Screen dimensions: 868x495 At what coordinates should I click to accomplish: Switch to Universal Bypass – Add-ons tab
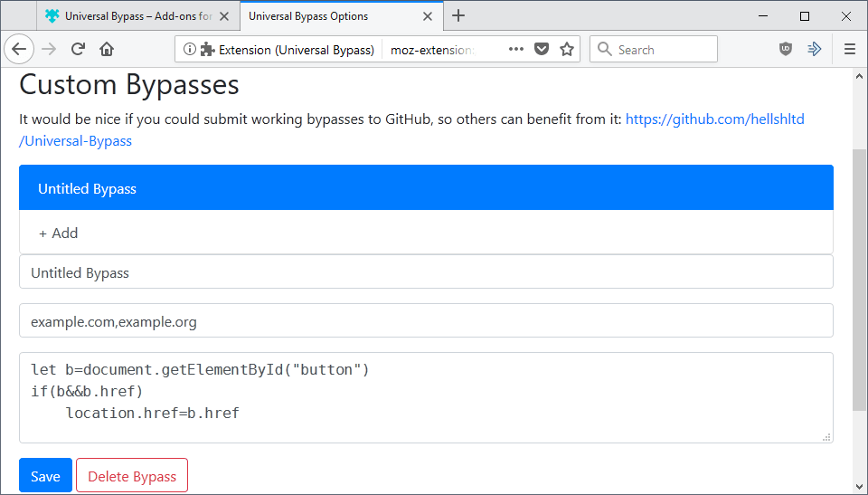138,16
